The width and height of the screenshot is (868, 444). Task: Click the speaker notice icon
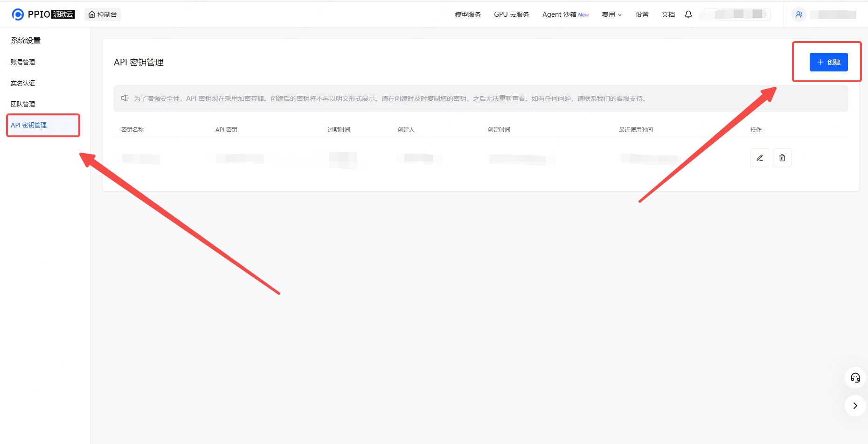point(125,98)
